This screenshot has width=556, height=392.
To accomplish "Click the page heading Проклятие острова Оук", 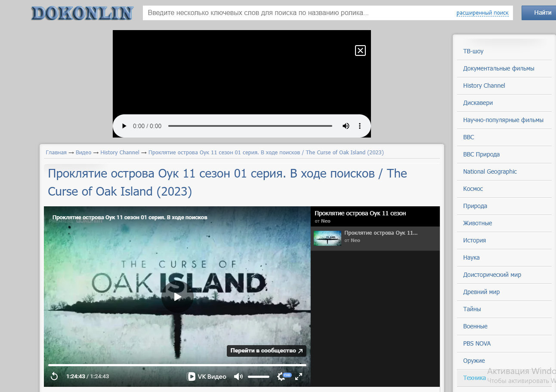I will 227,182.
